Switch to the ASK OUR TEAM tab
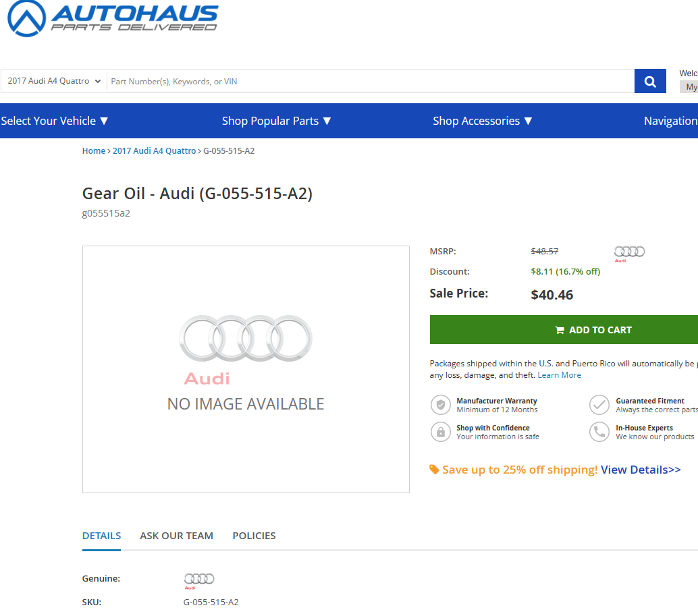Image resolution: width=698 pixels, height=616 pixels. click(176, 535)
